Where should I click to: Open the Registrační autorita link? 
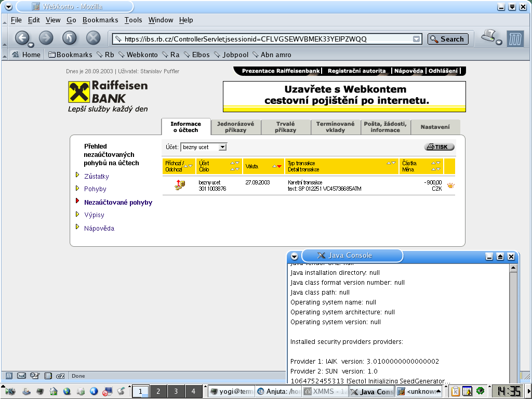click(x=356, y=71)
